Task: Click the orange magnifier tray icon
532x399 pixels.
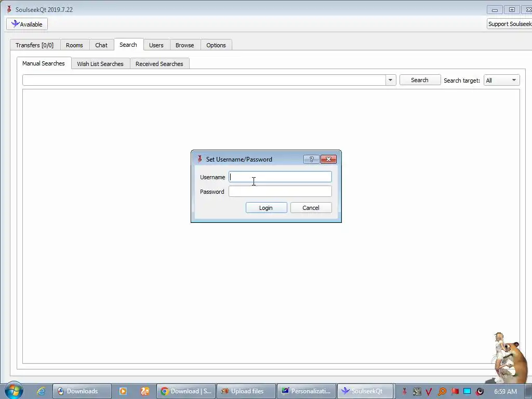Action: tap(442, 392)
